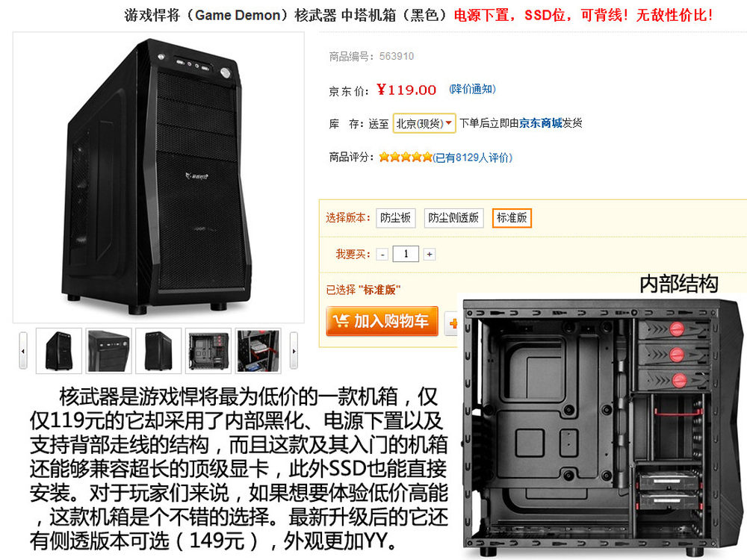Select the 防尘侧透版 version option
747x560 pixels.
(453, 218)
